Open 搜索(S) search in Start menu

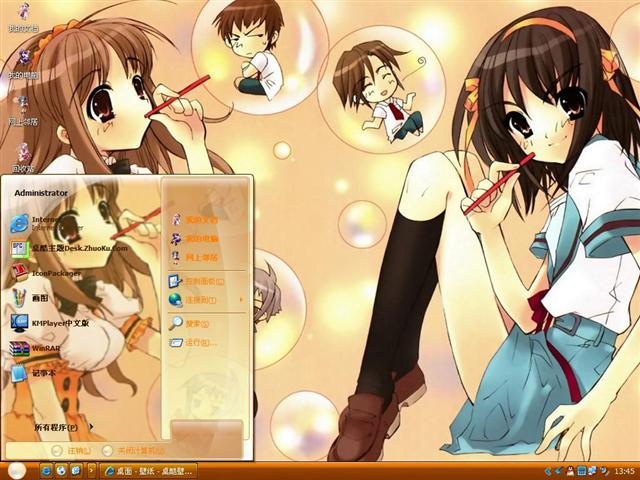click(x=189, y=324)
